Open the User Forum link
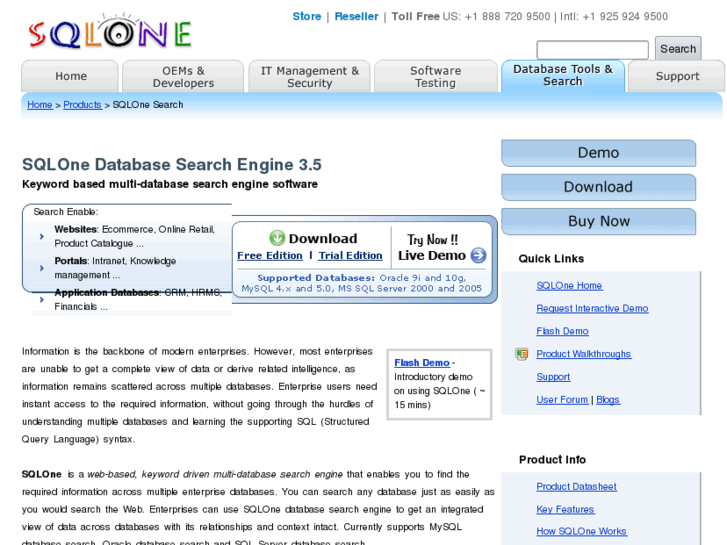 tap(562, 399)
